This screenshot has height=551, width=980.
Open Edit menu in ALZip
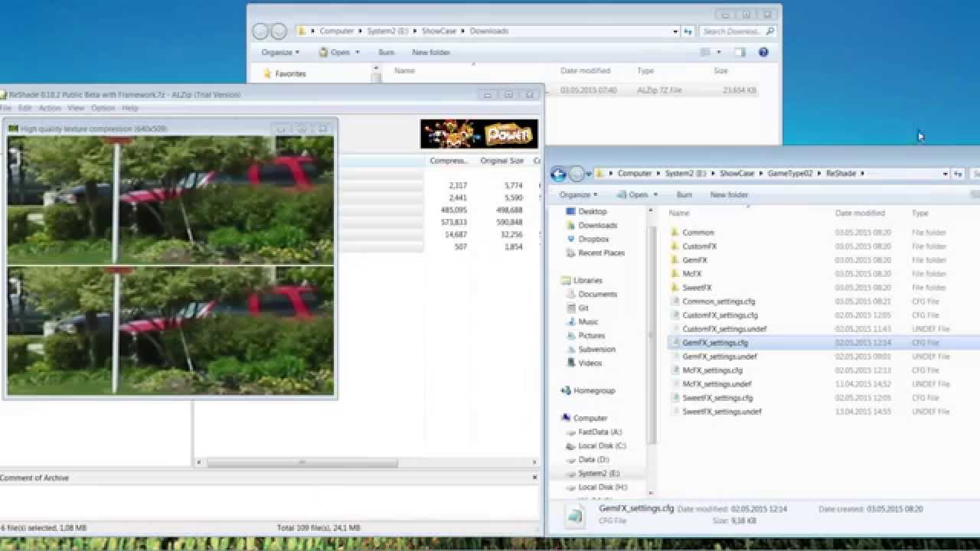click(x=25, y=109)
